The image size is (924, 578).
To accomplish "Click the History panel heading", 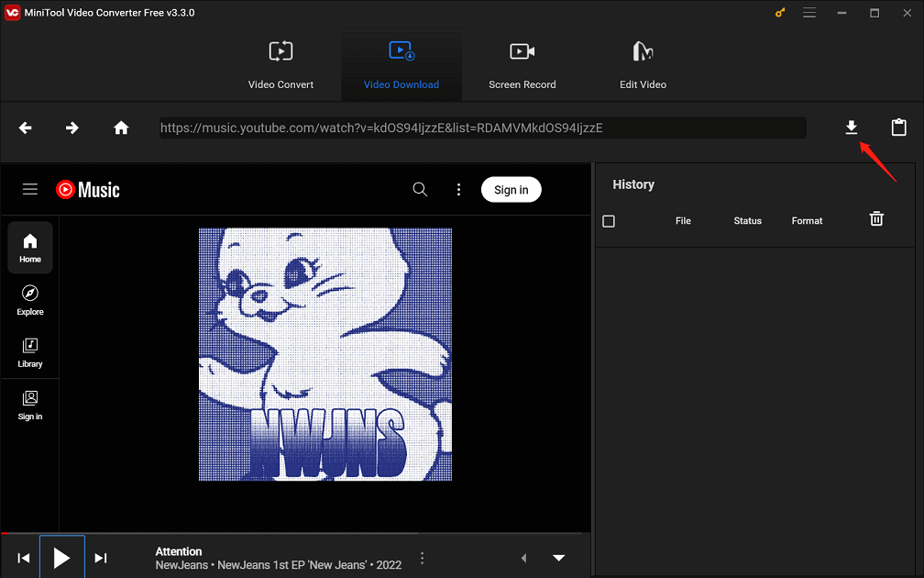I will [x=632, y=184].
